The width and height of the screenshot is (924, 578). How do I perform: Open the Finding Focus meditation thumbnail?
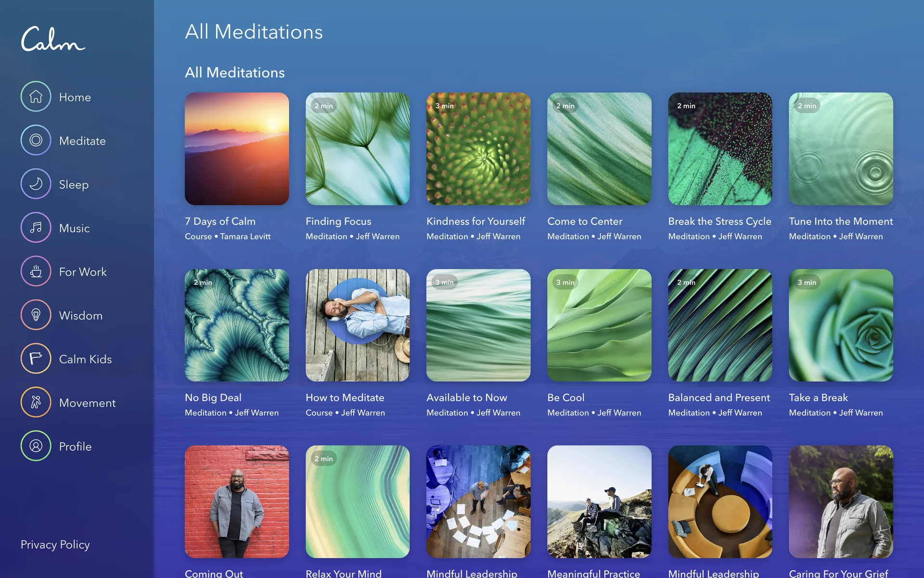(x=358, y=149)
